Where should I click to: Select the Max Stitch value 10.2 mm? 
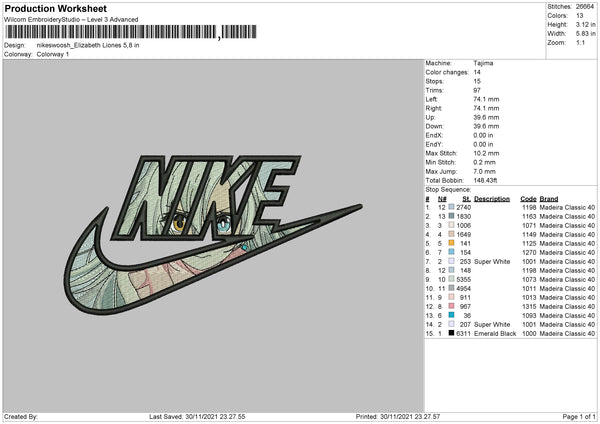click(x=486, y=153)
